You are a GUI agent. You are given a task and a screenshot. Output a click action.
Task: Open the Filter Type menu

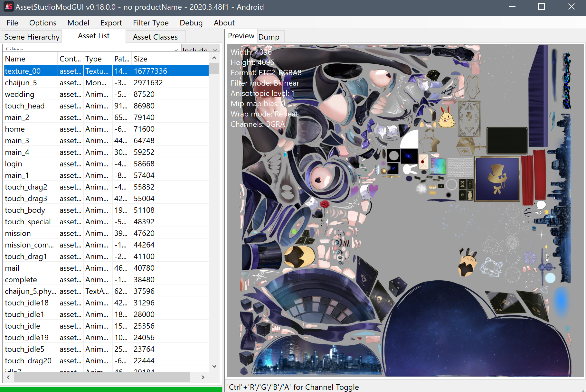tap(151, 23)
